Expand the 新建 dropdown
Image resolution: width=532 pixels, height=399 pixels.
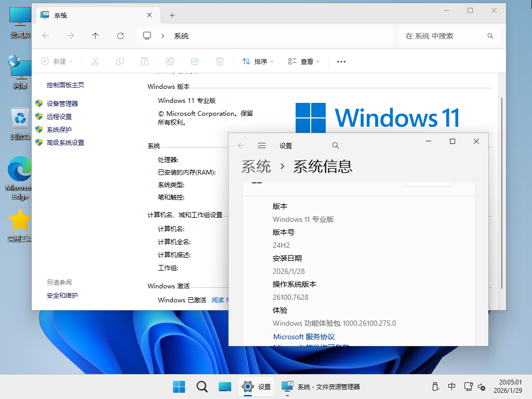pyautogui.click(x=57, y=61)
